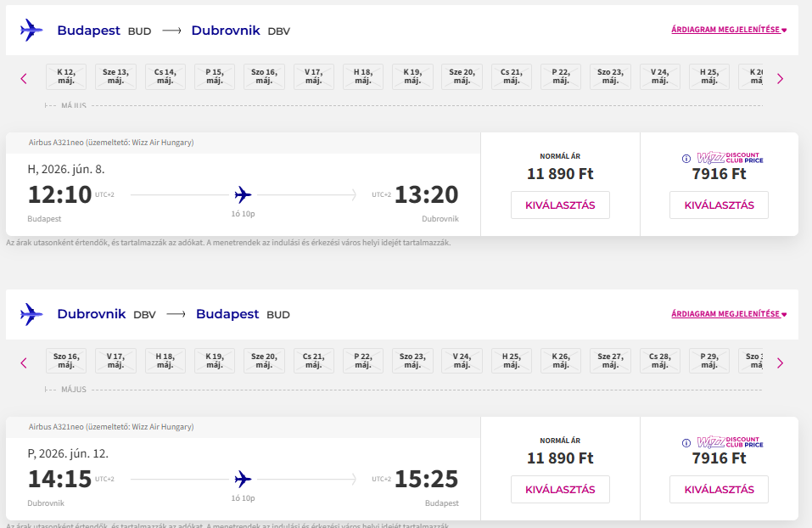Viewport: 812px width, 528px height.
Task: Click info icon next to outbound WIZZ Discount price
Action: click(x=686, y=158)
